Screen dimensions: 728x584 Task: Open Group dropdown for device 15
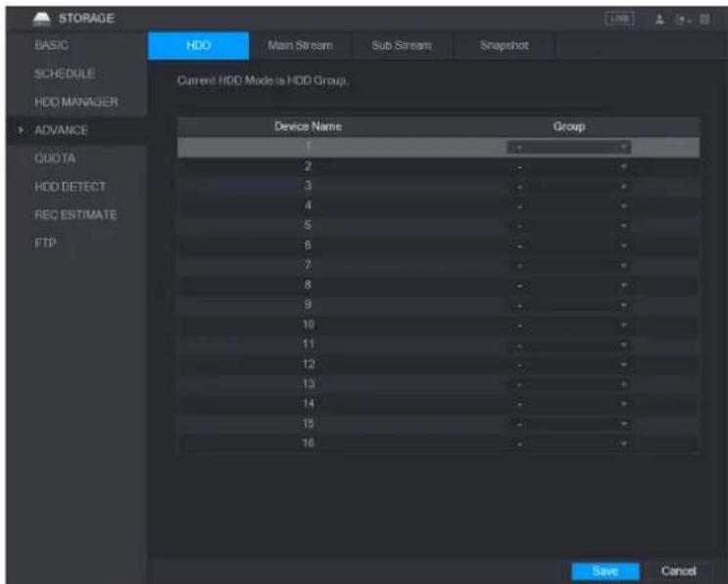click(x=569, y=424)
